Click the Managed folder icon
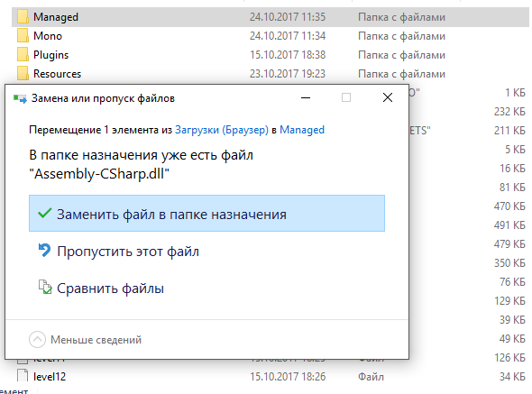The width and height of the screenshot is (532, 394). tap(23, 16)
